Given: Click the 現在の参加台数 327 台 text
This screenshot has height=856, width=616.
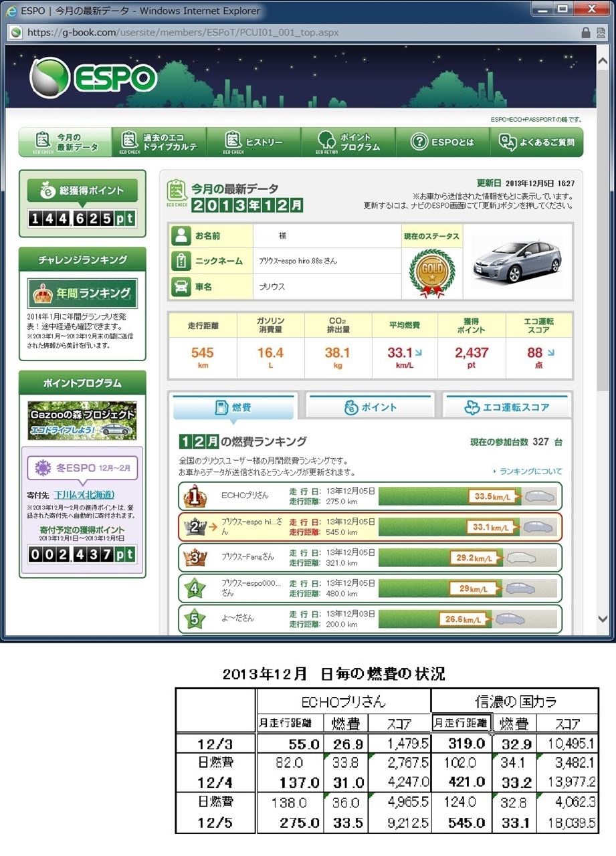Looking at the screenshot, I should point(516,442).
